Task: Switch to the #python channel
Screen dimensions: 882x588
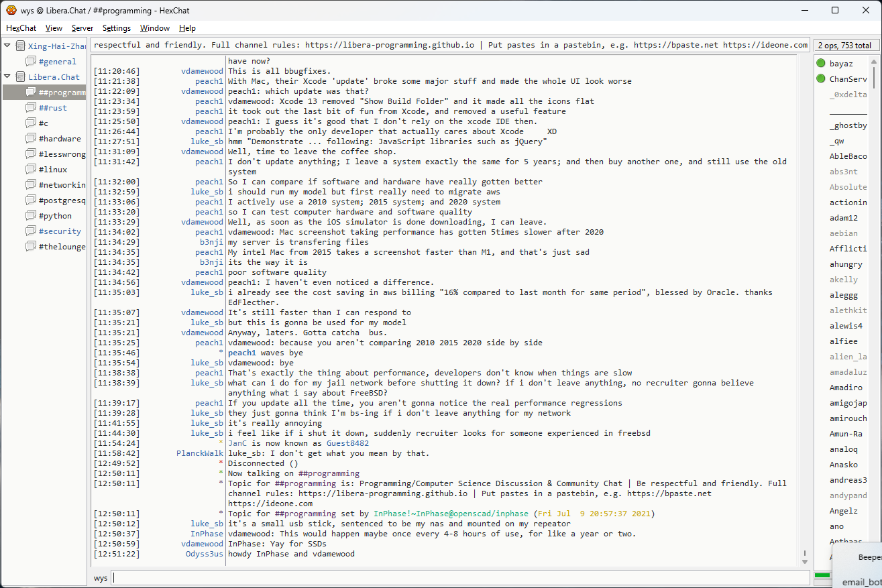Action: click(x=55, y=216)
